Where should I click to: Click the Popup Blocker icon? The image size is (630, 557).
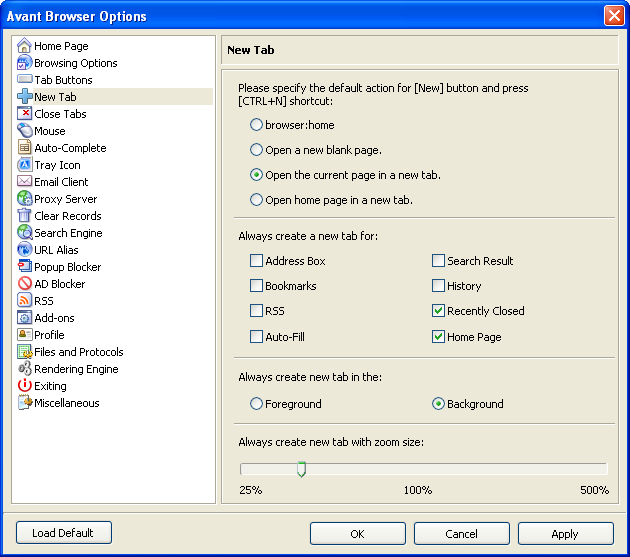pyautogui.click(x=24, y=266)
